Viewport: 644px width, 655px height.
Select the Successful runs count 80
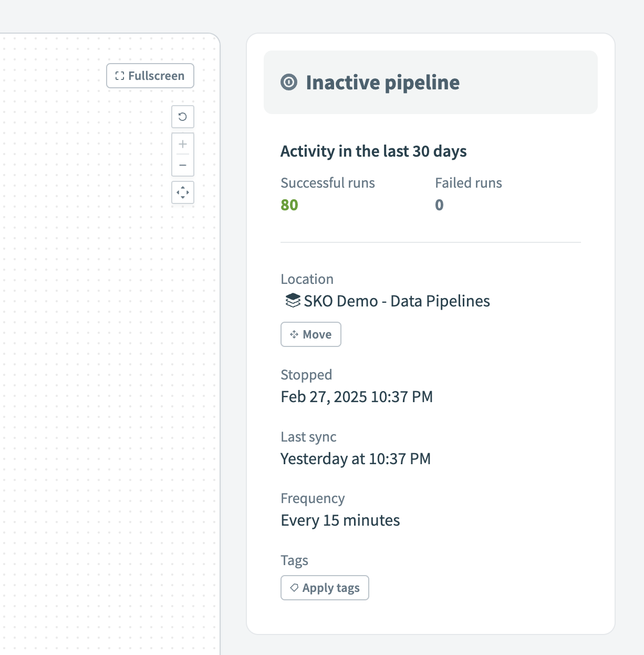[289, 205]
